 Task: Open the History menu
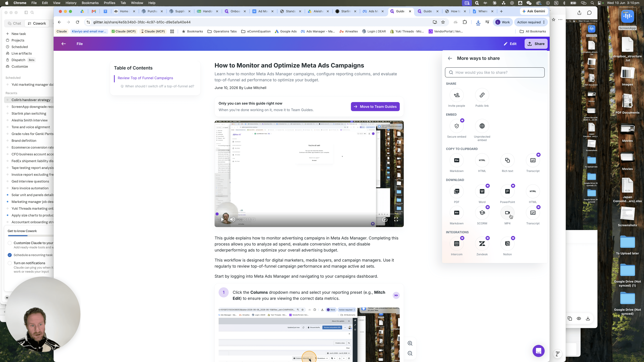point(71,3)
